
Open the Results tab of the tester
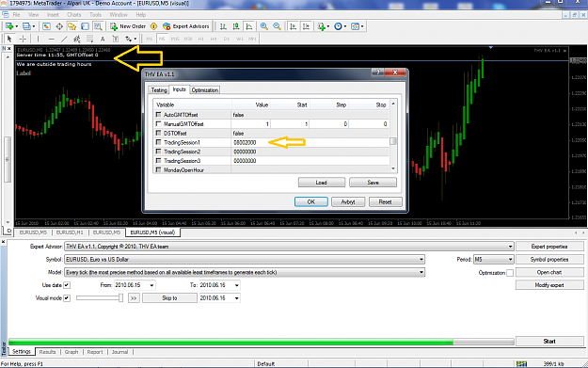click(x=47, y=352)
